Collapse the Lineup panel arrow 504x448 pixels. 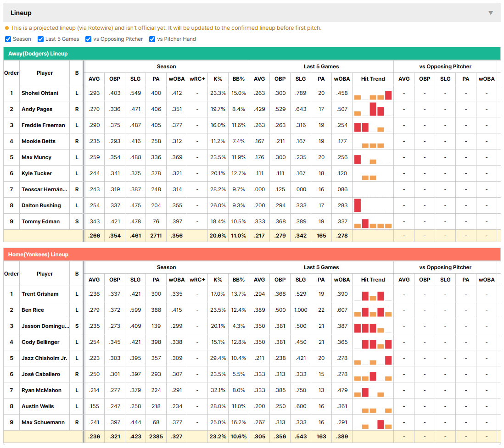(x=491, y=13)
